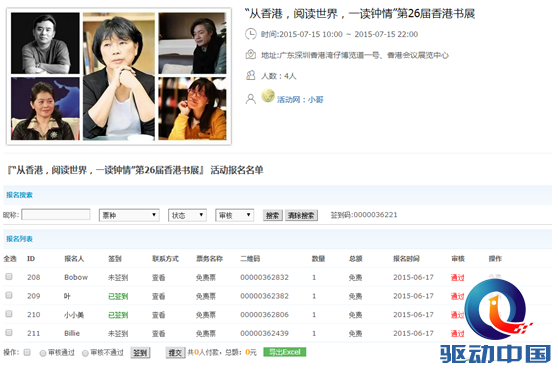The image size is (558, 370).
Task: Check the box for row 210 小小美
Action: coord(9,314)
